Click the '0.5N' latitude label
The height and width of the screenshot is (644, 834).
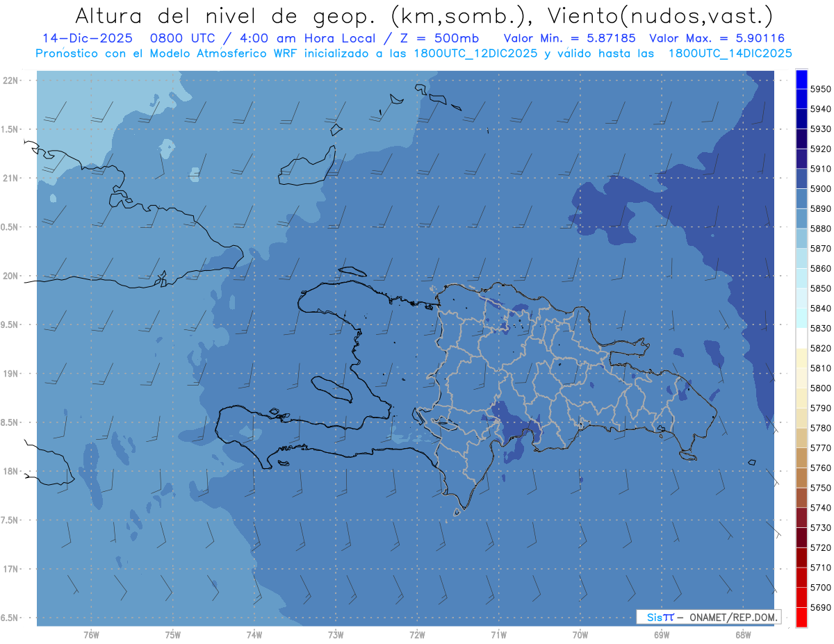[x=10, y=227]
